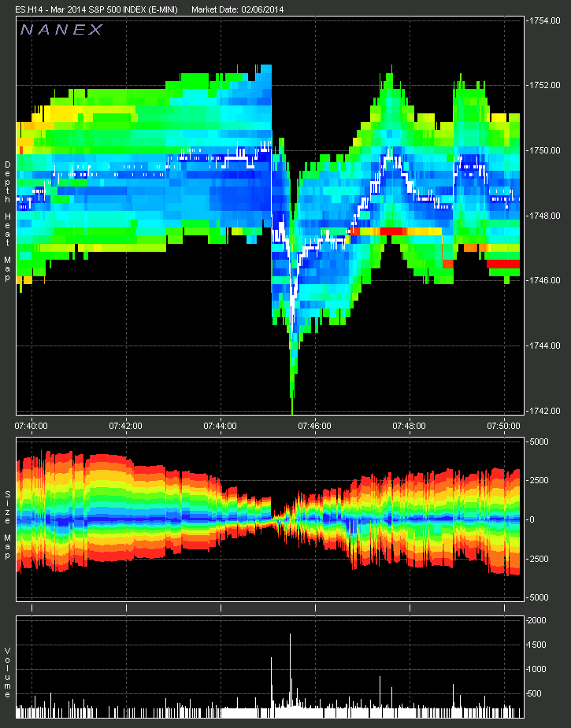This screenshot has width=571, height=728.
Task: Click the 1750.00 price axis label
Action: 543,150
